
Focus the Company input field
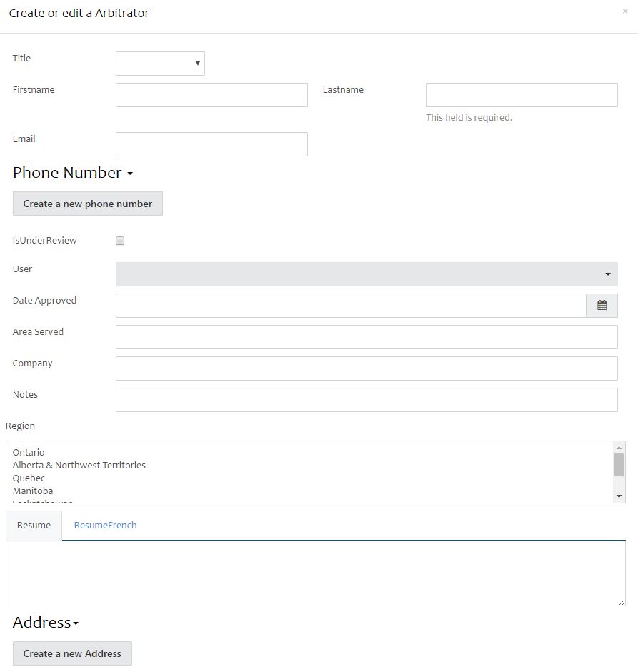coord(367,368)
